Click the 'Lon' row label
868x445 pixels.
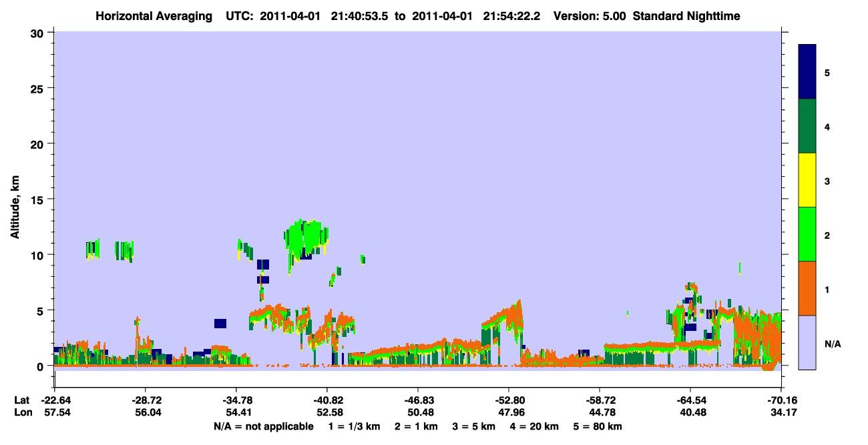[x=22, y=413]
